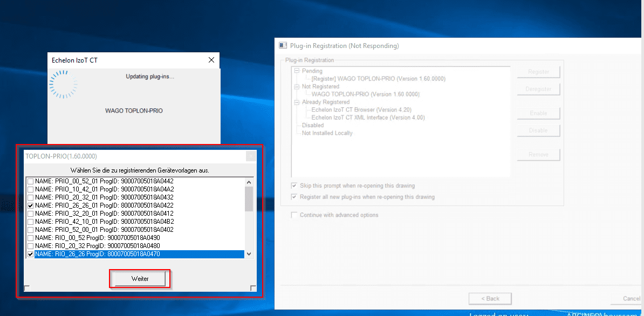
Task: Click the Register button
Action: [538, 72]
